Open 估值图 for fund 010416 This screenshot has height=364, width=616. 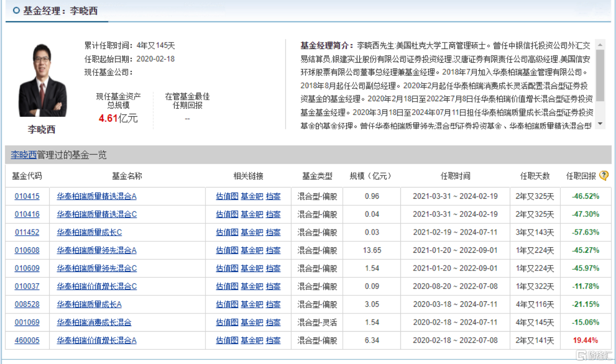tap(227, 214)
